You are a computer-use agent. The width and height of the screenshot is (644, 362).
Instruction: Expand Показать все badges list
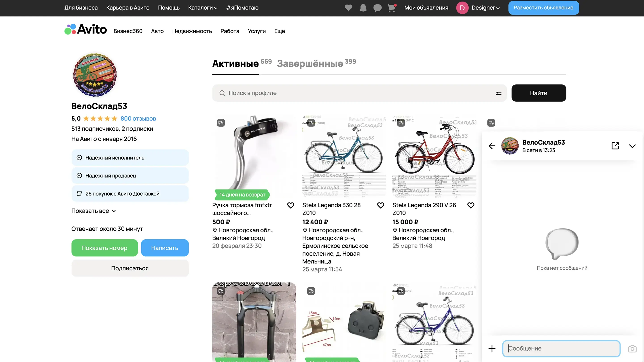pyautogui.click(x=93, y=211)
